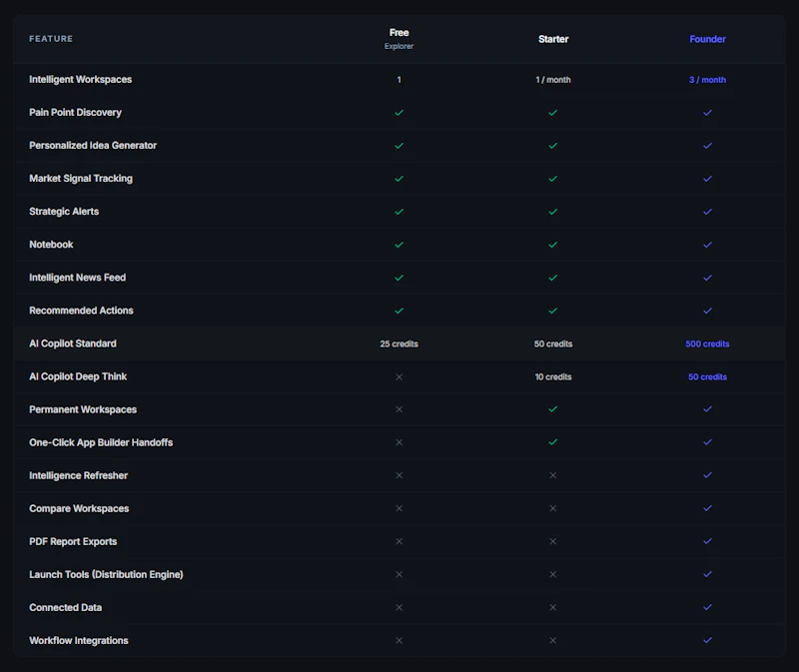799x672 pixels.
Task: Click the Compare Workspaces label
Action: pos(79,508)
